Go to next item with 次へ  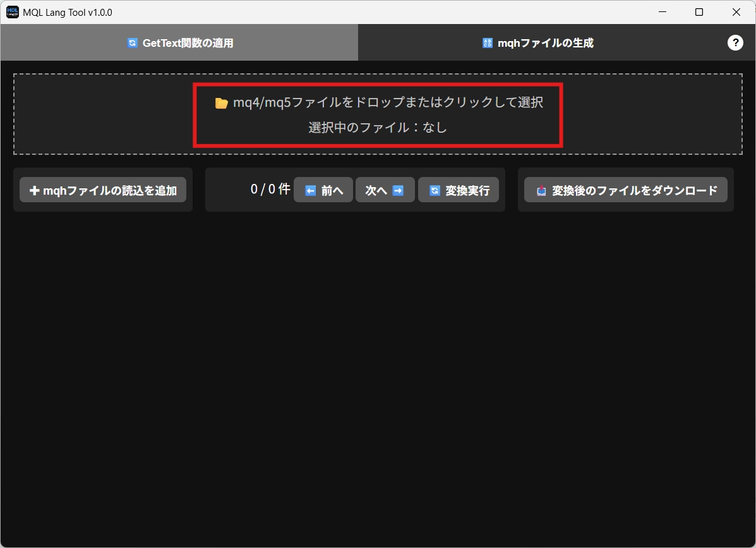pyautogui.click(x=385, y=190)
